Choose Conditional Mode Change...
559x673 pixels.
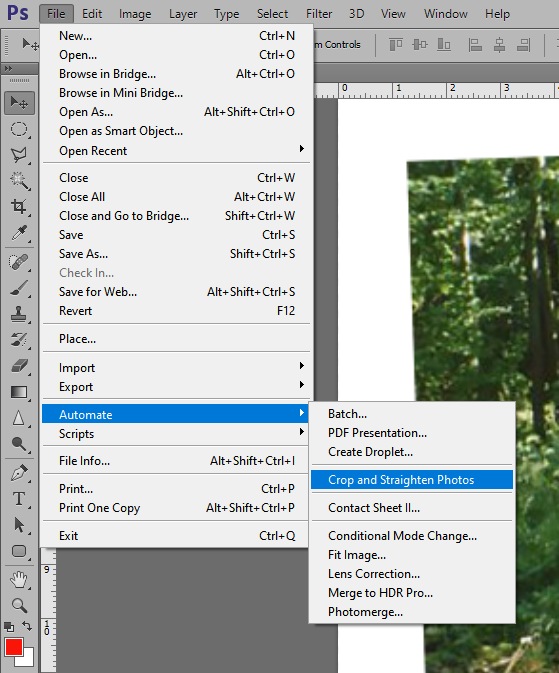[x=412, y=536]
